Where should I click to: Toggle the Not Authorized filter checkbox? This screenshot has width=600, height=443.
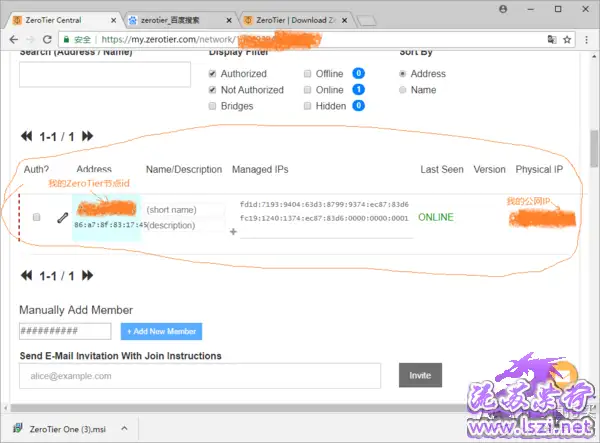[212, 90]
